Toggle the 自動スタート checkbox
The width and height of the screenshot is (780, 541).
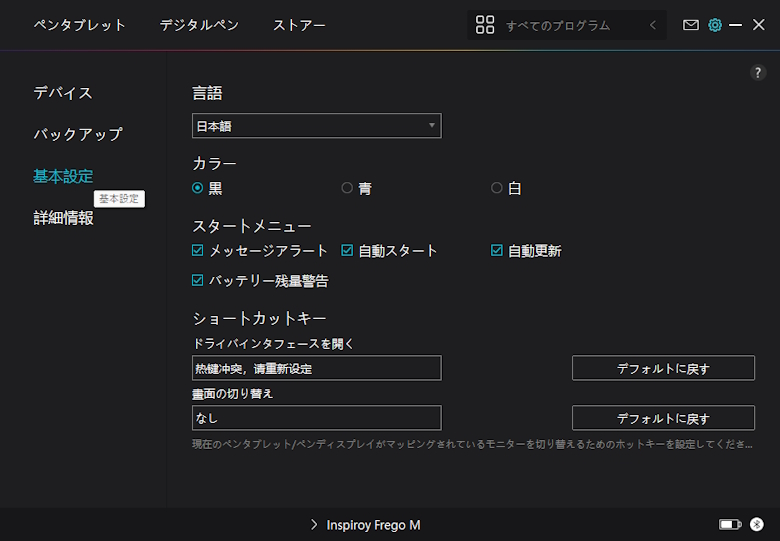click(348, 251)
